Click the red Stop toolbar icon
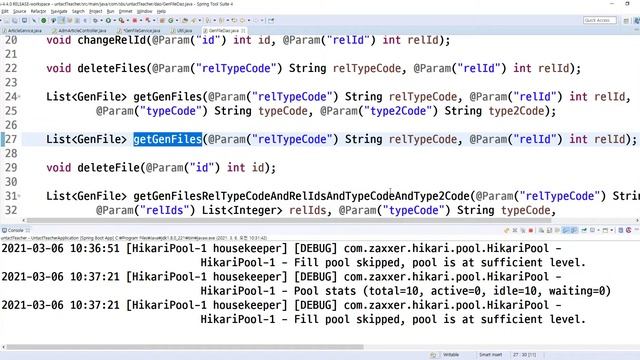This screenshot has width=640, height=360. [x=135, y=20]
